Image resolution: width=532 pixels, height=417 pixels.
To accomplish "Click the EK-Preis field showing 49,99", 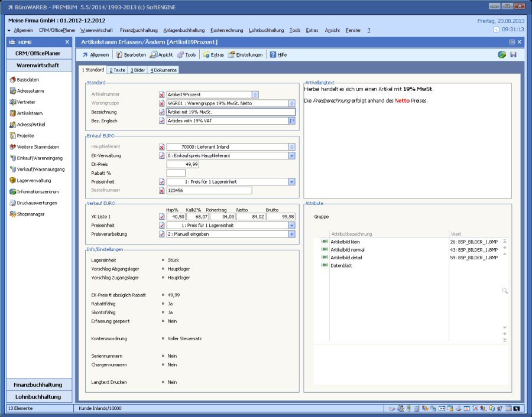I will [183, 164].
